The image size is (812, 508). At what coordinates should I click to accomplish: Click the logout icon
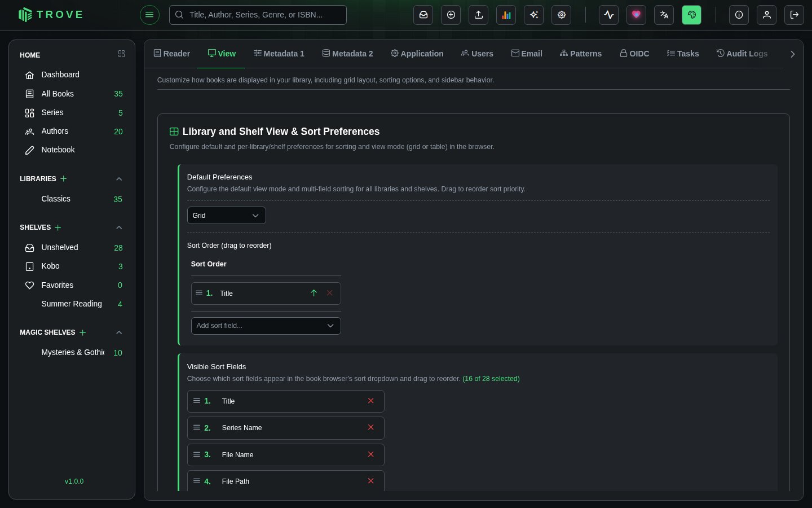pyautogui.click(x=795, y=15)
